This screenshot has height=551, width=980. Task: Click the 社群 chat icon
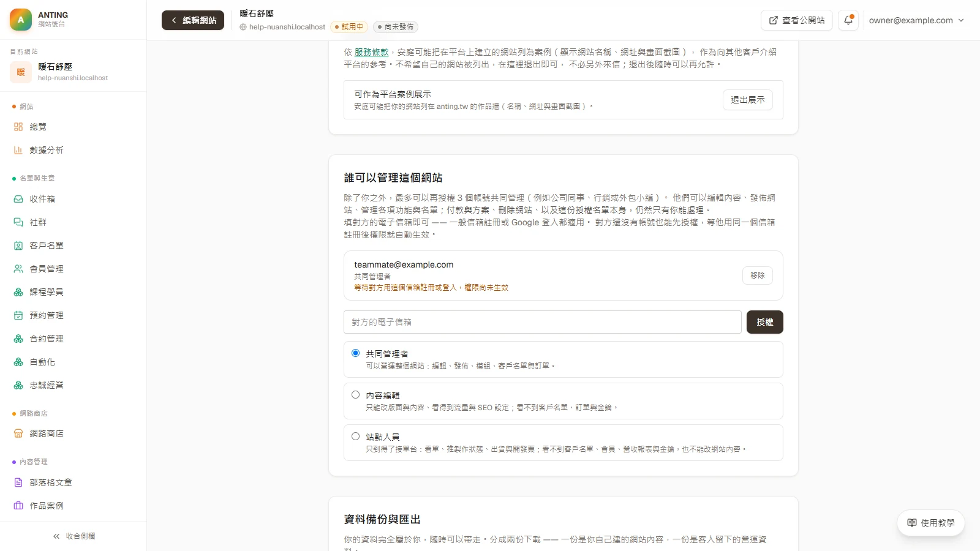(x=18, y=222)
